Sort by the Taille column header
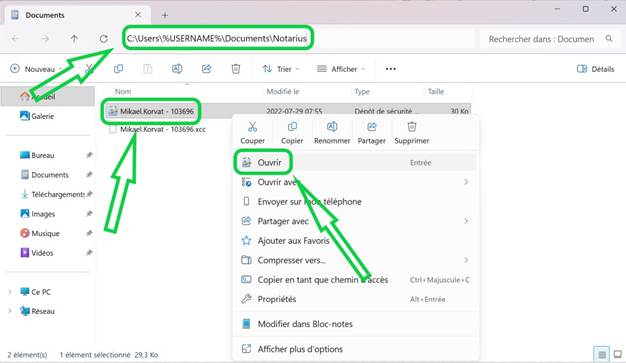 436,91
